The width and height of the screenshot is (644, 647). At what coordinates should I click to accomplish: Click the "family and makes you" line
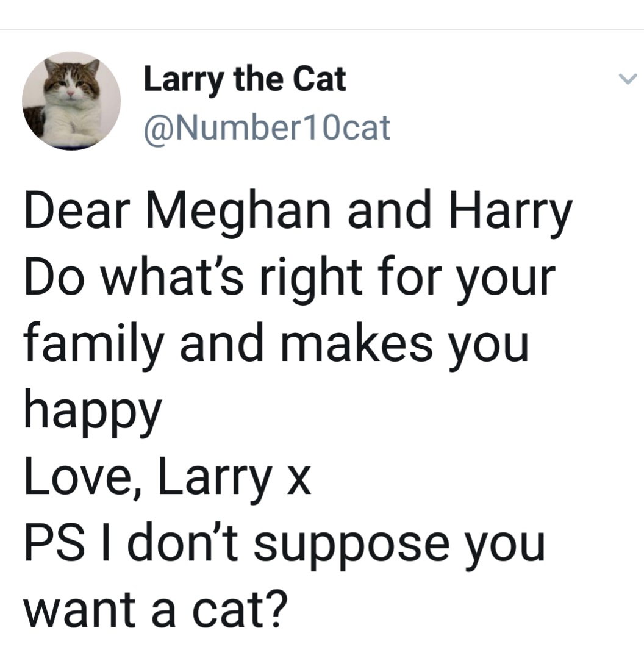coord(276,343)
